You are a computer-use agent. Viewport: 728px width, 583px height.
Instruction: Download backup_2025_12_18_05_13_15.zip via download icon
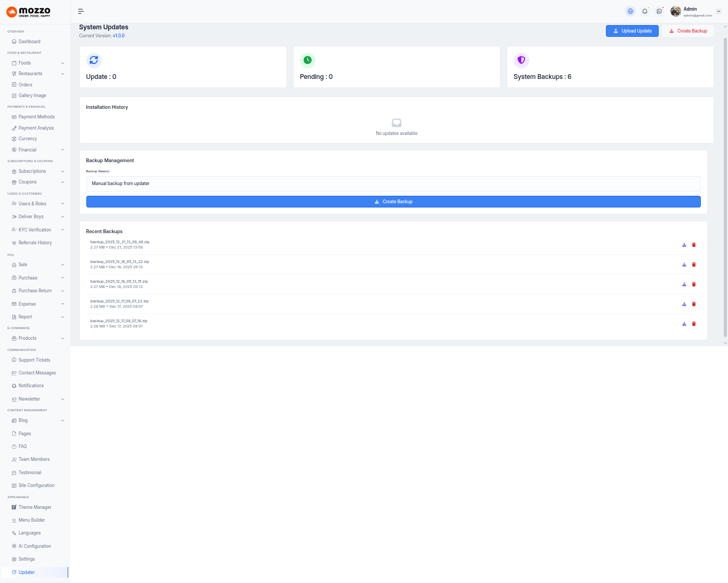(684, 284)
